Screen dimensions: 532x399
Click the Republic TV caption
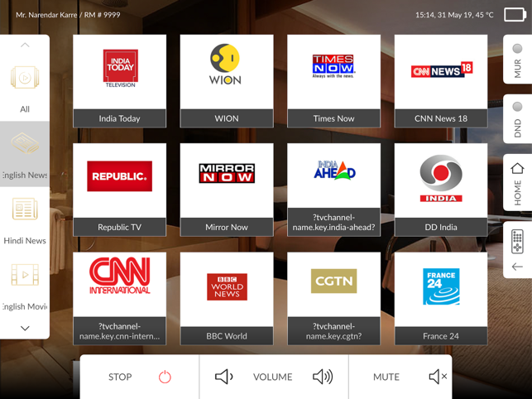click(119, 227)
